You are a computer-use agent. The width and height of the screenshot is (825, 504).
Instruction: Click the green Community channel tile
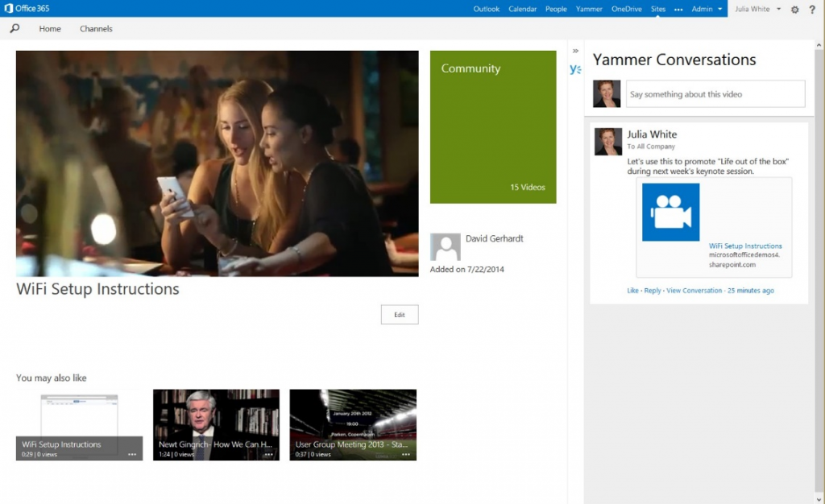point(492,127)
